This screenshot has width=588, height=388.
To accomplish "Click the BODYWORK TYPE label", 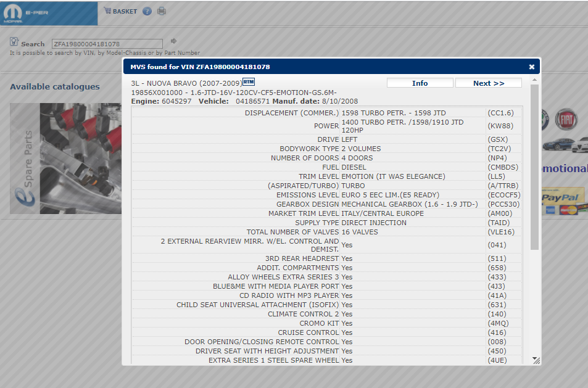I will [309, 149].
